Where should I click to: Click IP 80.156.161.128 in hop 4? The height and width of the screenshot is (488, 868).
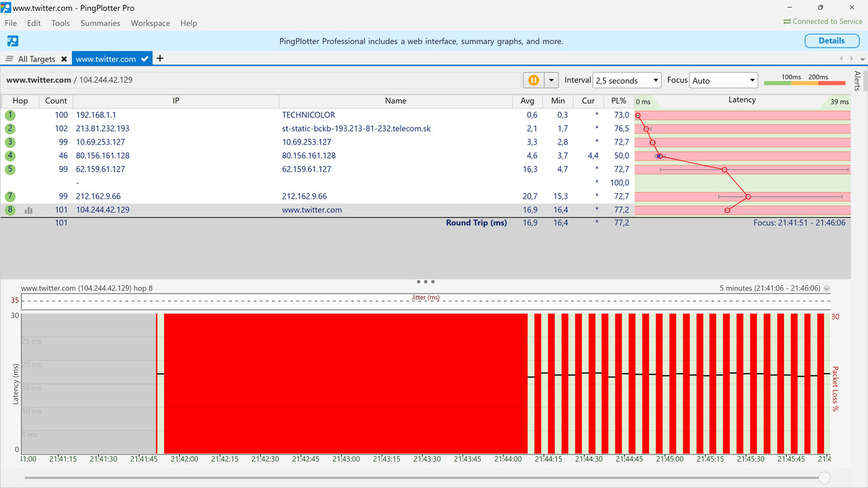click(x=102, y=156)
